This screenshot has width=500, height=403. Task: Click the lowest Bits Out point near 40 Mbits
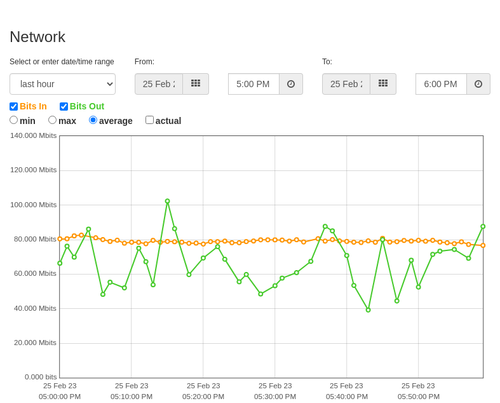[x=368, y=310]
